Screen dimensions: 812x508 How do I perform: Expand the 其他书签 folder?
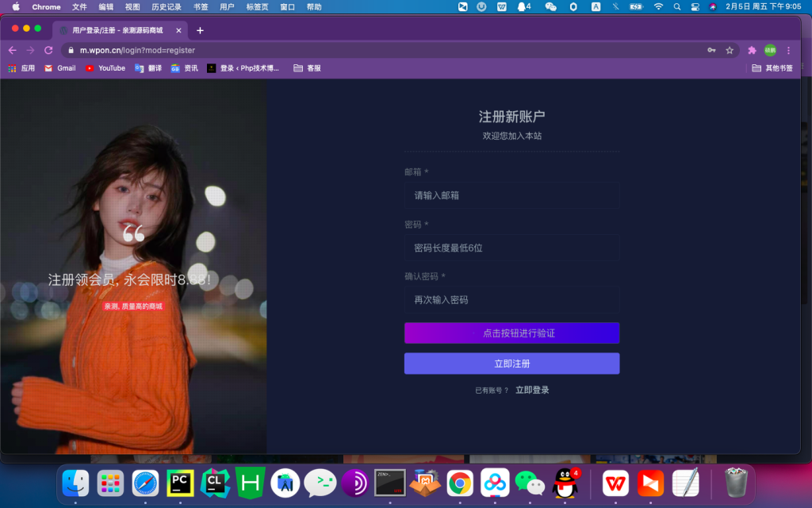(x=772, y=68)
